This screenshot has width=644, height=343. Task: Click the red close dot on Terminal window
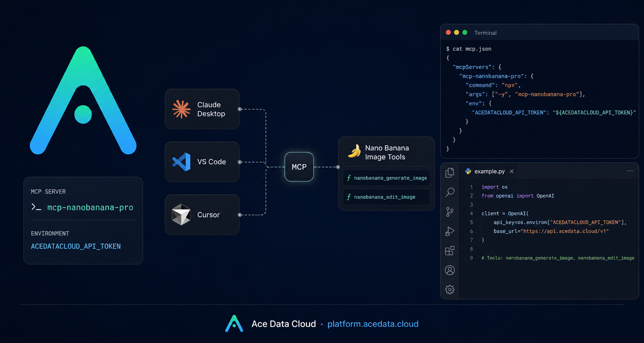click(x=449, y=33)
